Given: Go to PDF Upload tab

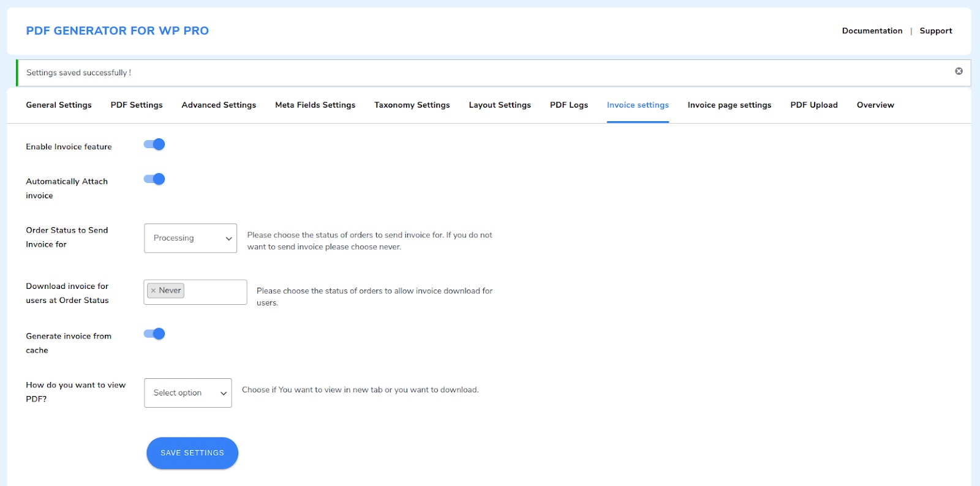Looking at the screenshot, I should click(814, 105).
